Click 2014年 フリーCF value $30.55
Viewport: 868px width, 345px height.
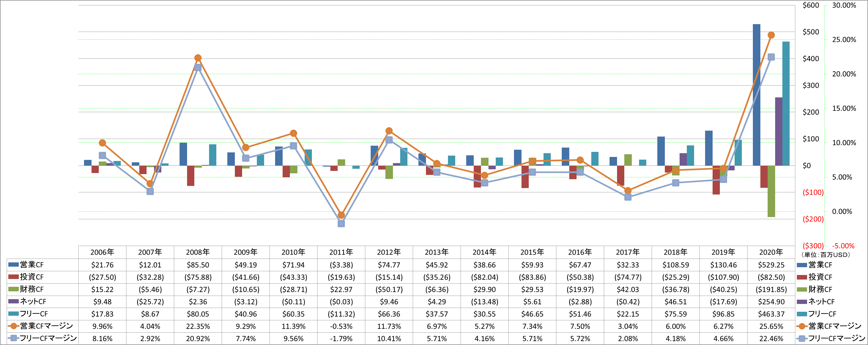(484, 314)
